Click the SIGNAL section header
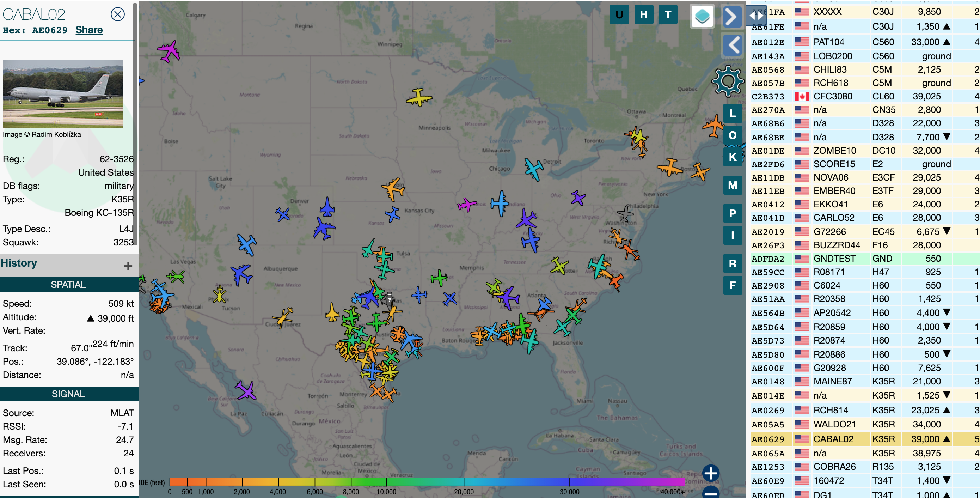The image size is (980, 498). click(68, 394)
